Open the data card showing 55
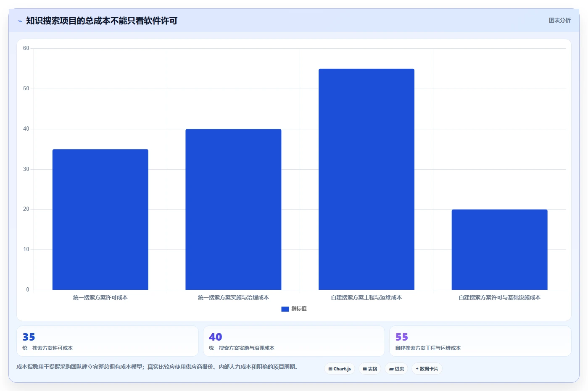 pos(480,341)
